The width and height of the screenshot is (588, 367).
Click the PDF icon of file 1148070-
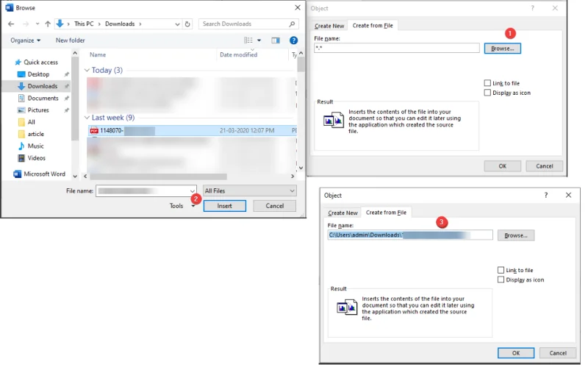[94, 131]
